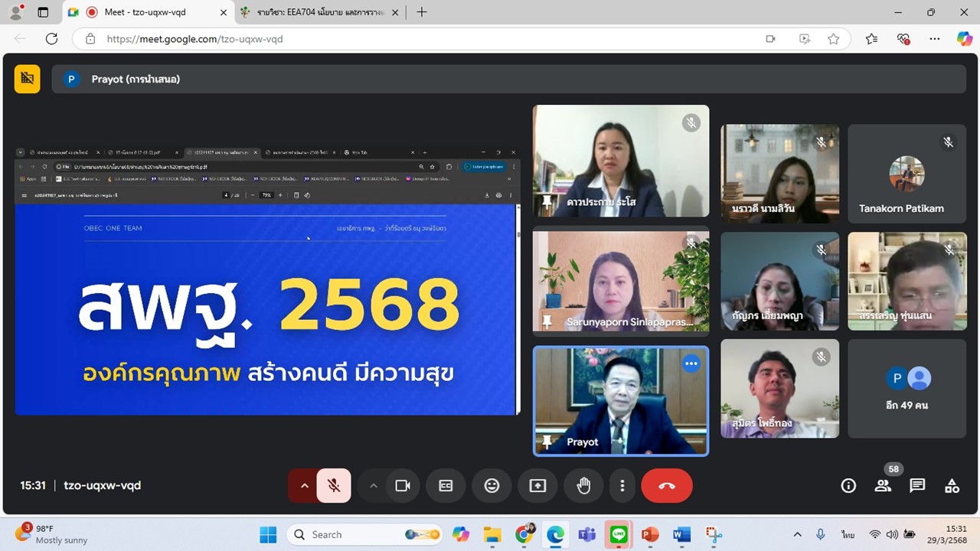Open the send-a-reaction emoji button
The width and height of the screenshot is (980, 551).
pyautogui.click(x=492, y=485)
